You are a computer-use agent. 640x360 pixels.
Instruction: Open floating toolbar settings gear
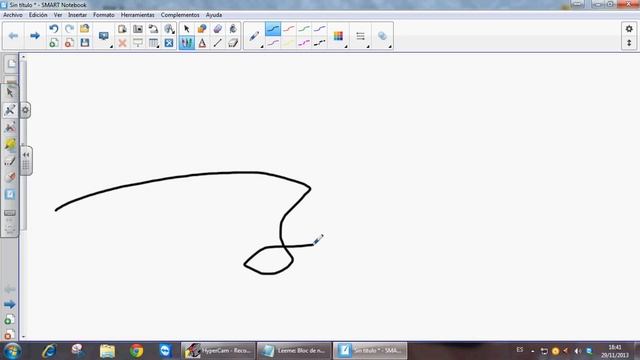click(x=25, y=110)
